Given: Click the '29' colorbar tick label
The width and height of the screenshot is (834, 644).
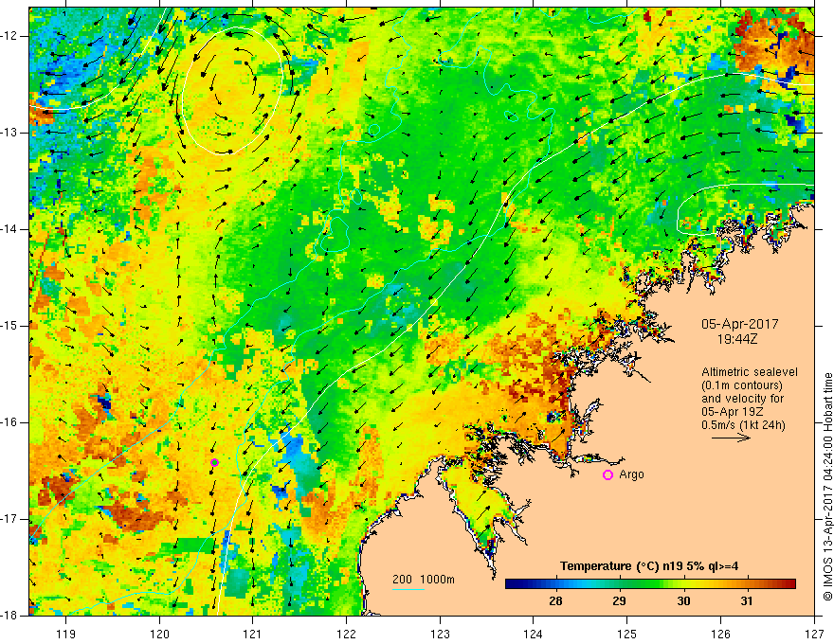Looking at the screenshot, I should click(x=619, y=601).
